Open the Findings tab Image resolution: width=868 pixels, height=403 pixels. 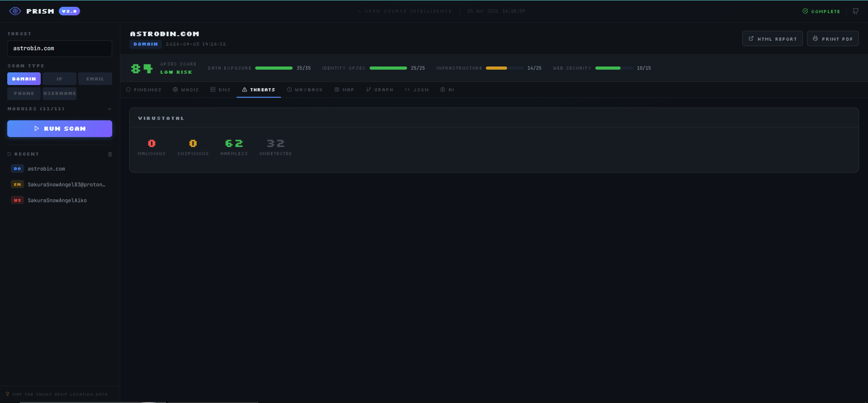(144, 90)
